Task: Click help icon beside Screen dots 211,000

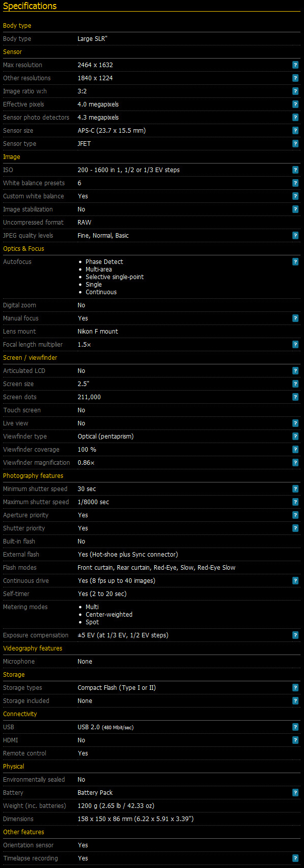Action: (295, 397)
